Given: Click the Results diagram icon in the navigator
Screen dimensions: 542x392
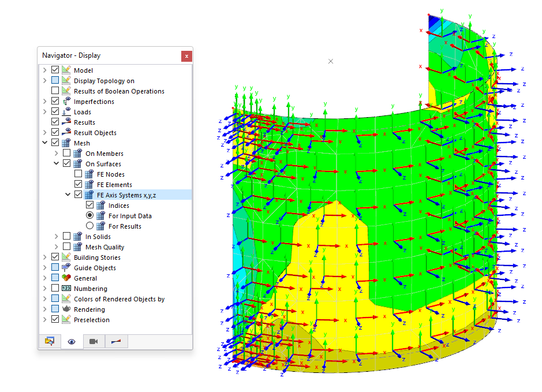Looking at the screenshot, I should (65, 122).
